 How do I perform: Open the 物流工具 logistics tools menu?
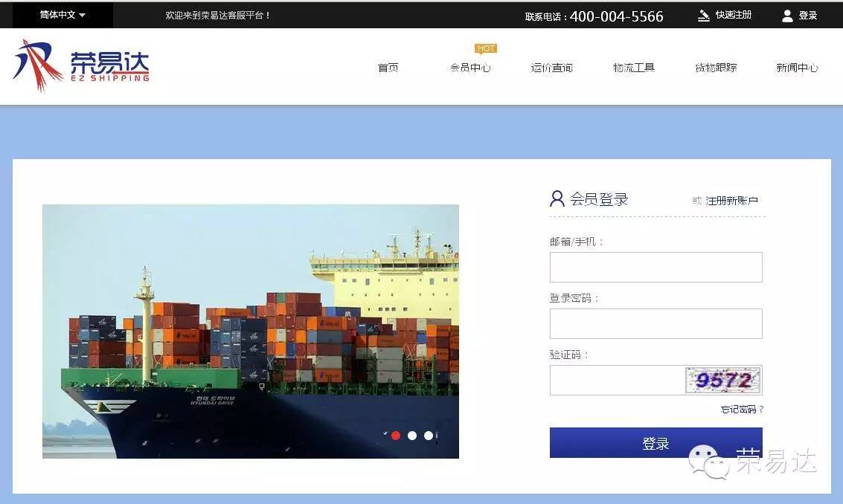click(633, 68)
